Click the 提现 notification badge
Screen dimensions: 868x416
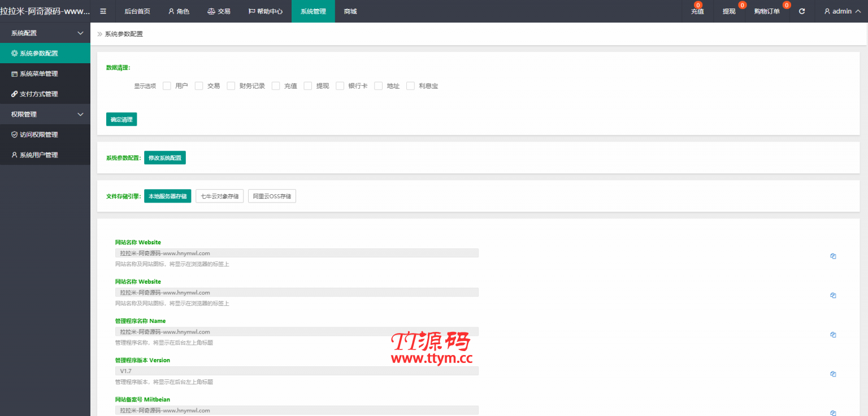(x=743, y=5)
